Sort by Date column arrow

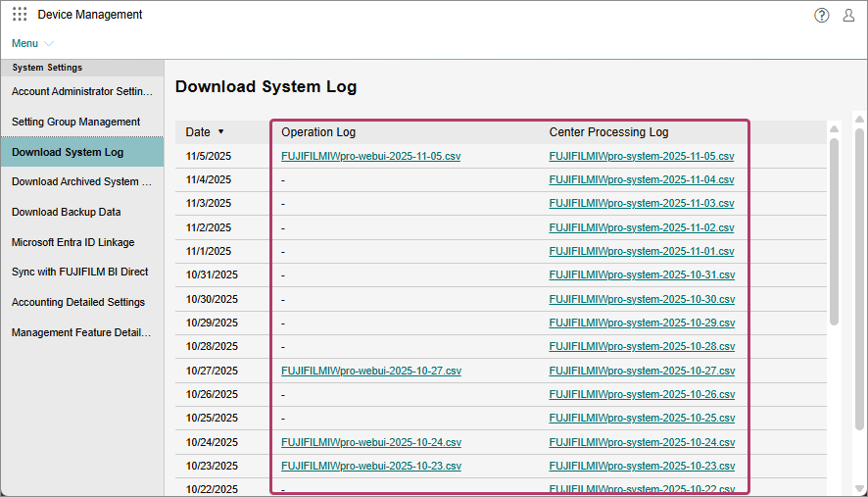click(x=220, y=132)
